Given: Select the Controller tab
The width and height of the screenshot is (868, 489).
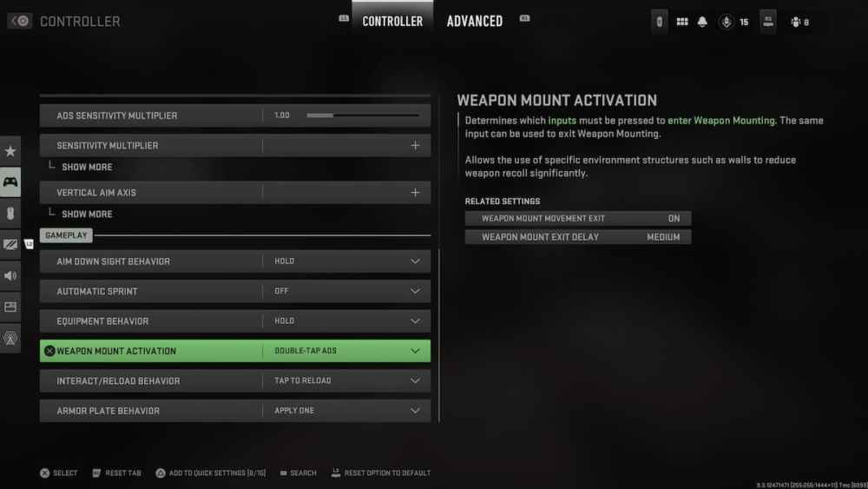Looking at the screenshot, I should click(392, 21).
